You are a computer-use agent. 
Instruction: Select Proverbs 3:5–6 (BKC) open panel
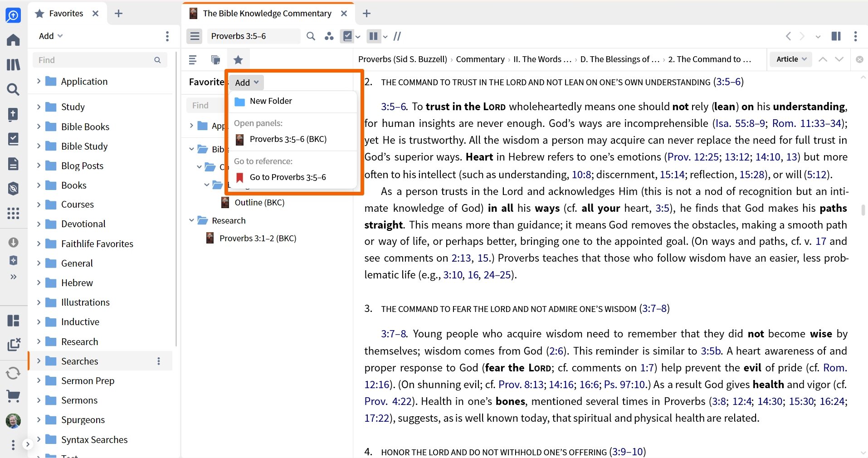(x=293, y=139)
